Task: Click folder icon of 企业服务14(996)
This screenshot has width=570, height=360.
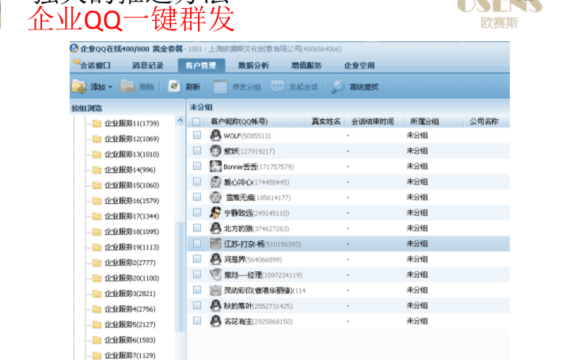Action: pos(97,170)
